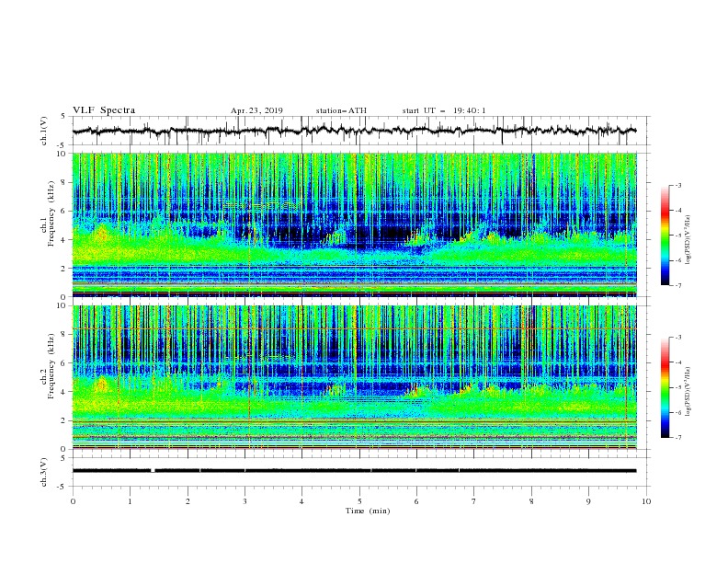
Task: Click the ch.1 "Frequency (kHz)" axis label
Action: click(51, 213)
